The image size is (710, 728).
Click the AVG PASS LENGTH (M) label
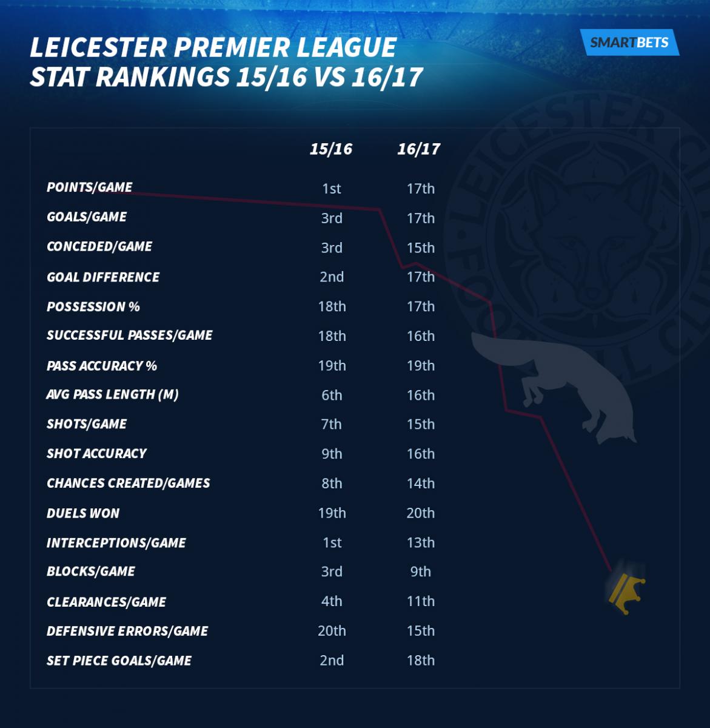(113, 395)
